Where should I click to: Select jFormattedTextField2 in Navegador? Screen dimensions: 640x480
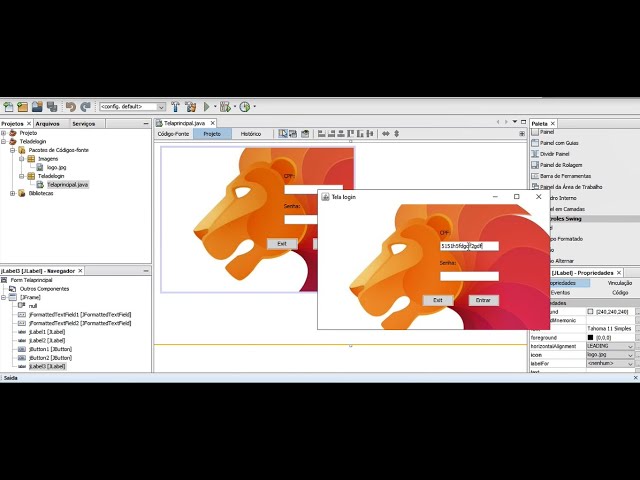pyautogui.click(x=80, y=323)
